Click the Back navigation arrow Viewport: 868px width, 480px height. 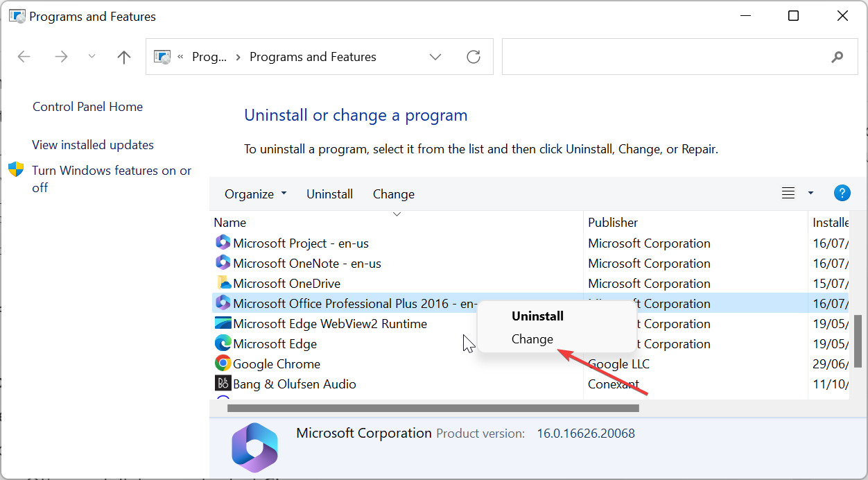[24, 57]
